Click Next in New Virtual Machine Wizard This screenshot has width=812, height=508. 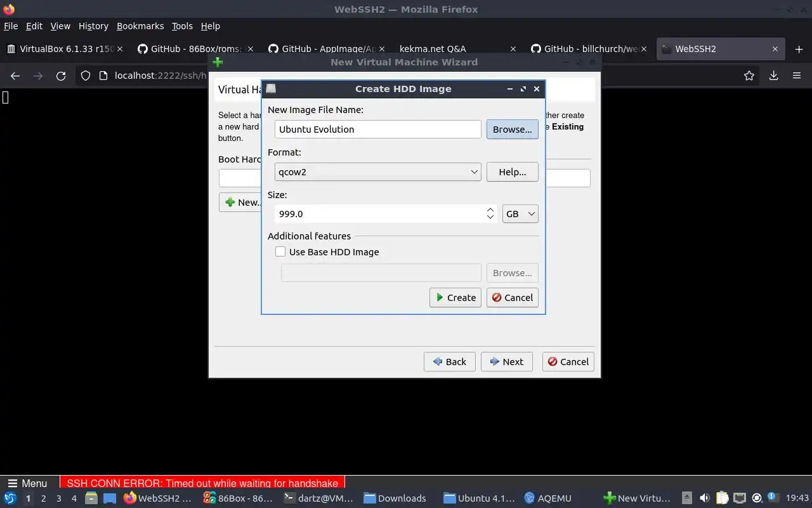(506, 361)
